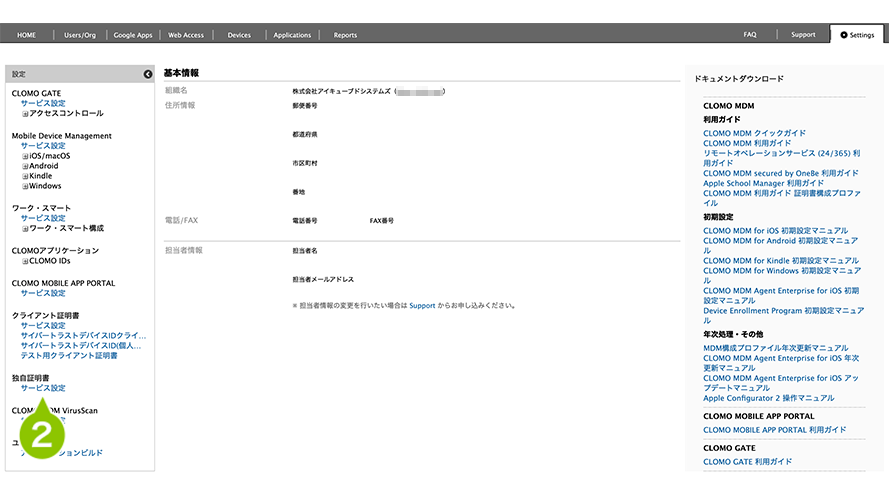Open the Users/Org menu
This screenshot has height=500, width=889.
click(x=80, y=35)
